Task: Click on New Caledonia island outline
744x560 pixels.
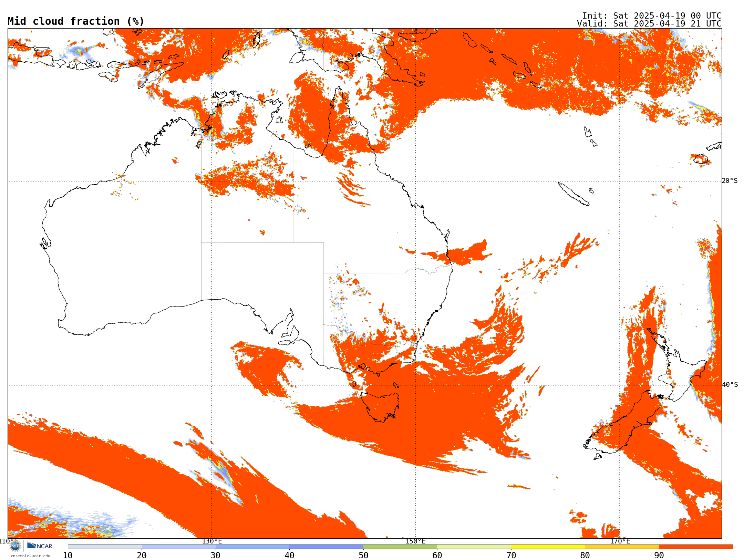Action: 573,194
